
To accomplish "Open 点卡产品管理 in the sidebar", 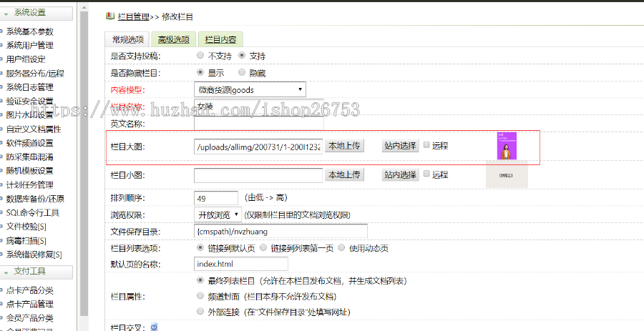I will 29,304.
